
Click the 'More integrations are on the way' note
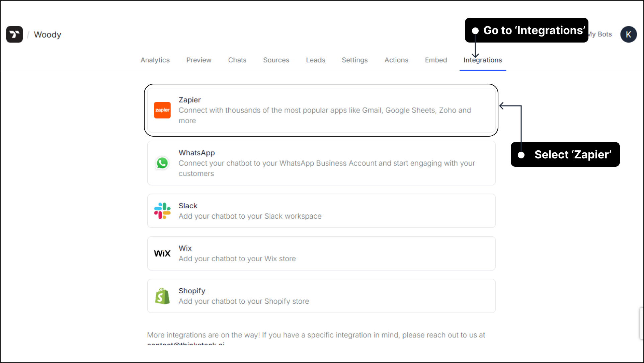(316, 338)
